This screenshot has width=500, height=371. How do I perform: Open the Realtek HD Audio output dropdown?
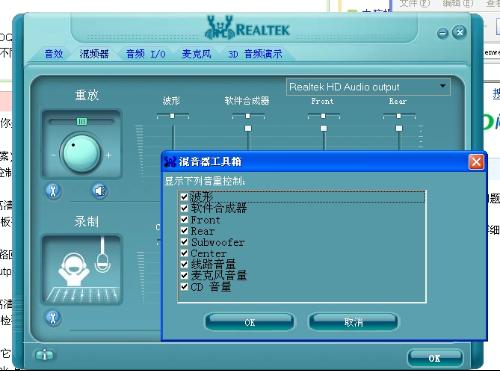368,87
